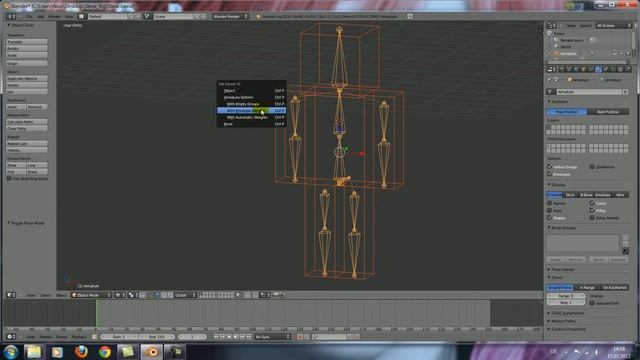Switch bone display to Stick
Viewport: 640px width, 360px height.
pos(570,195)
